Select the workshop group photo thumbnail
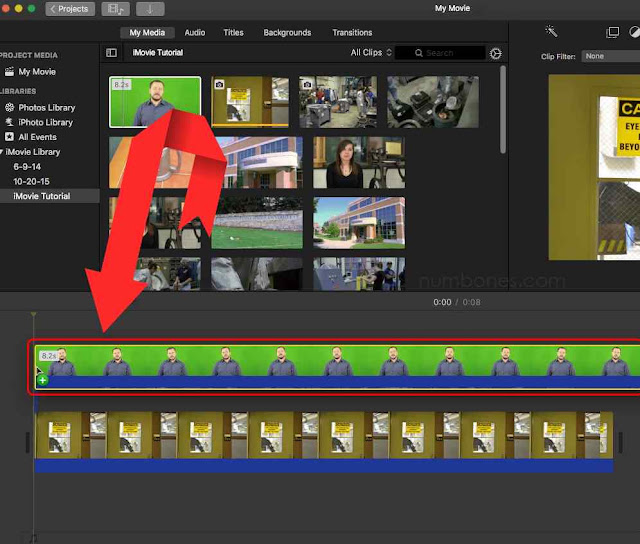The height and width of the screenshot is (544, 640). [338, 102]
